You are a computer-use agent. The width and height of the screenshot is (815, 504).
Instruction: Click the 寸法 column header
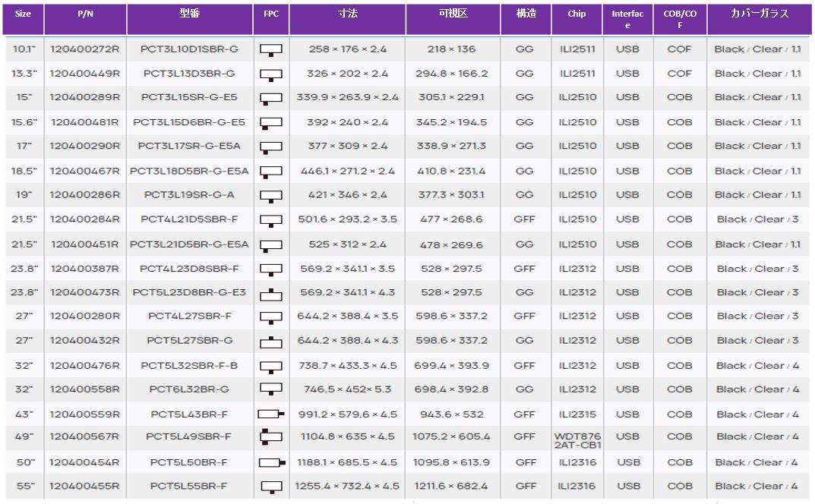click(x=347, y=19)
